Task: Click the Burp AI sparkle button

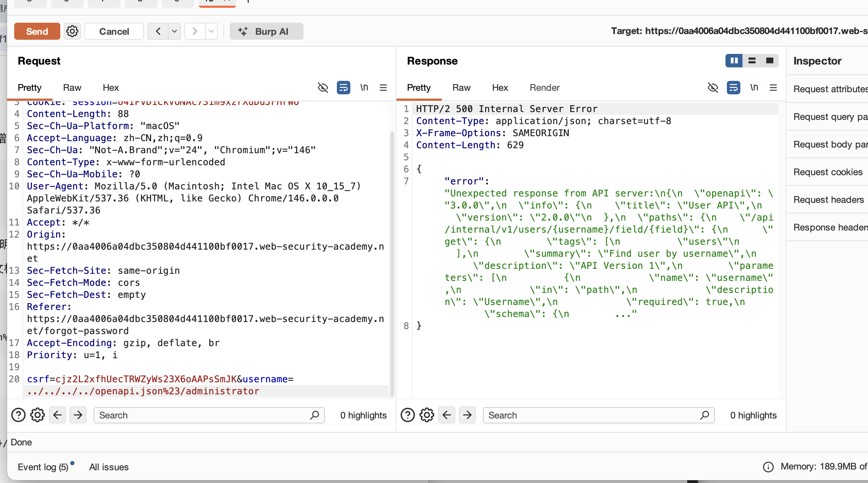Action: tap(266, 31)
